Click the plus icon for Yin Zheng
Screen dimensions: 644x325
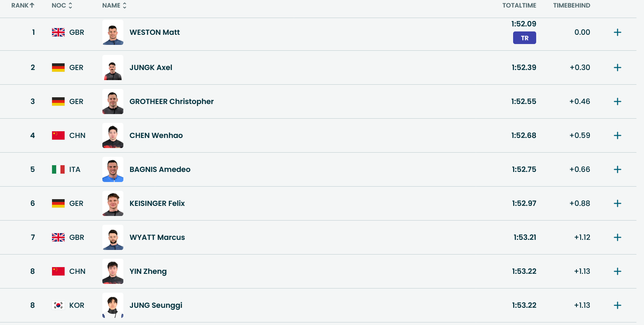(617, 271)
